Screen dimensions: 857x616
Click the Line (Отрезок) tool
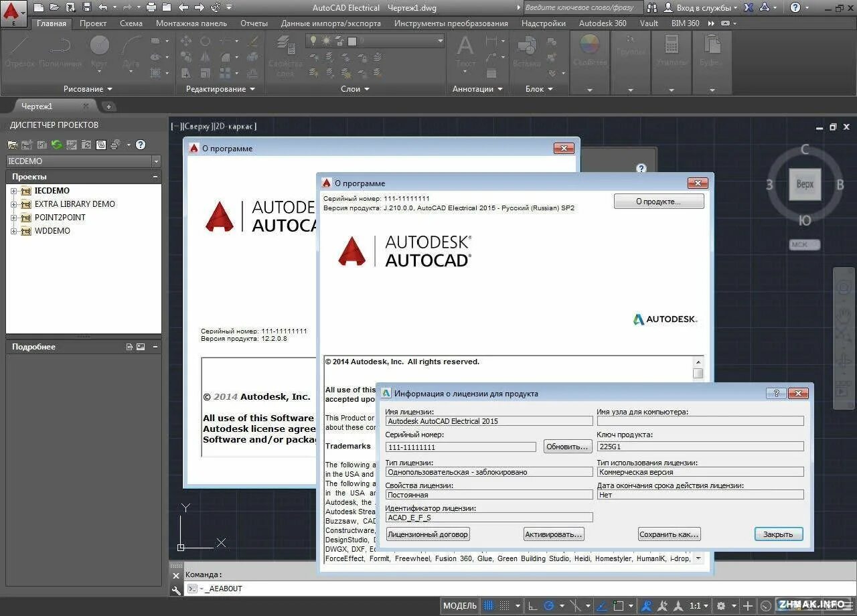tap(19, 51)
